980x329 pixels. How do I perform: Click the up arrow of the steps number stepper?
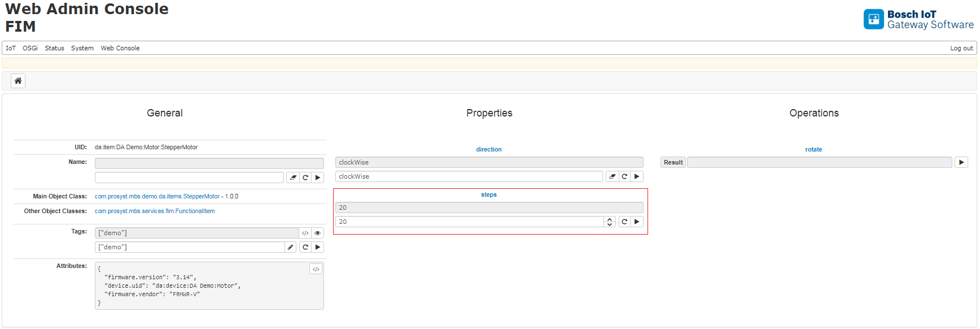[609, 219]
